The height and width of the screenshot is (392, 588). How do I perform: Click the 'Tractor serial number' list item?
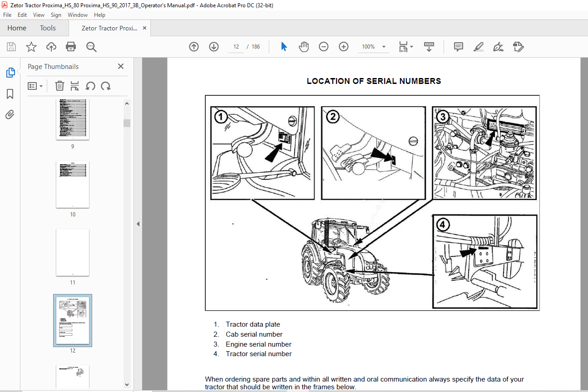259,354
